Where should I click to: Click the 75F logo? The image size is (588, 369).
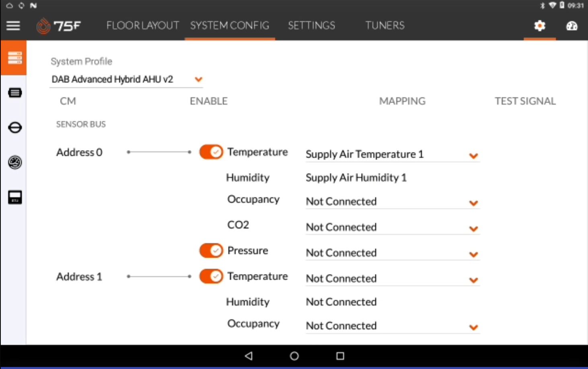(58, 26)
